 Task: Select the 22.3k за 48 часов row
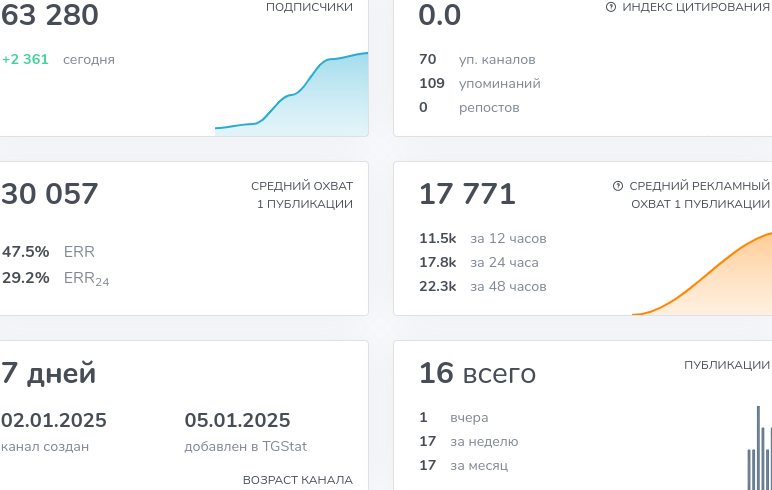[x=482, y=286]
